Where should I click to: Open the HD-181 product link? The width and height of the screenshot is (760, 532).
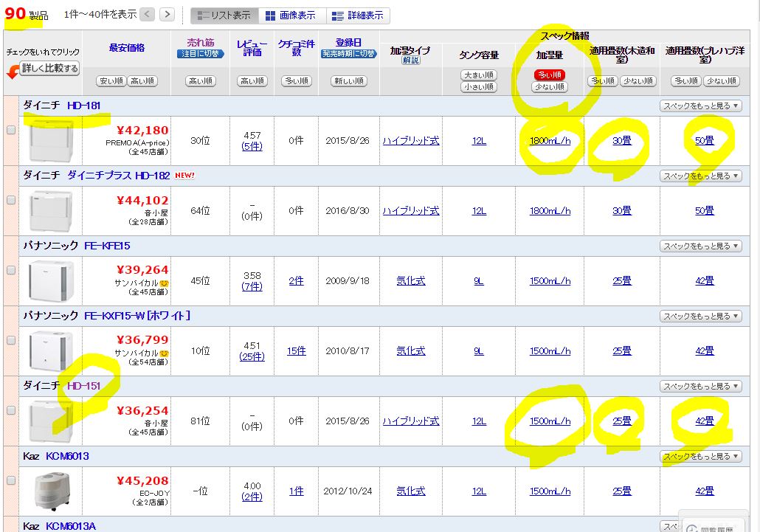[x=84, y=105]
